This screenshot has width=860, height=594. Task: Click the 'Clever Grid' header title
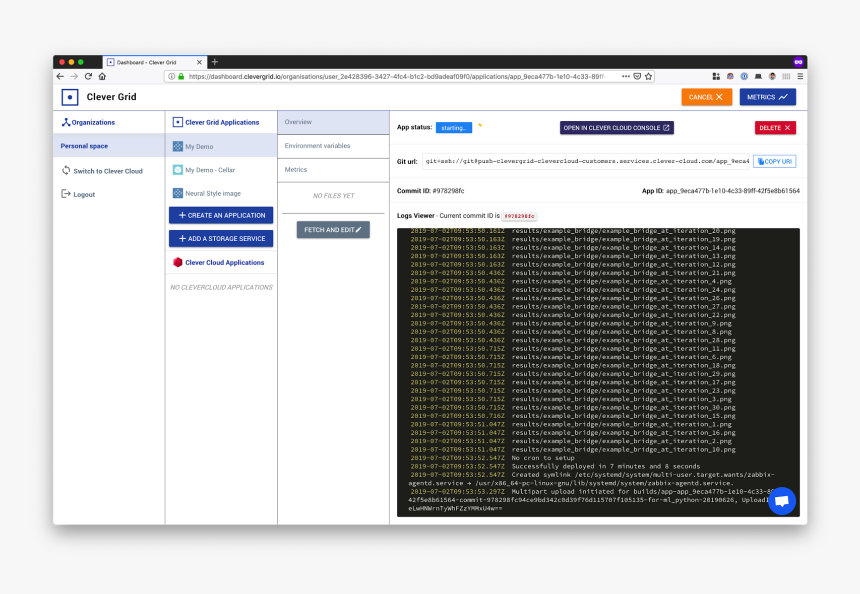coord(111,97)
